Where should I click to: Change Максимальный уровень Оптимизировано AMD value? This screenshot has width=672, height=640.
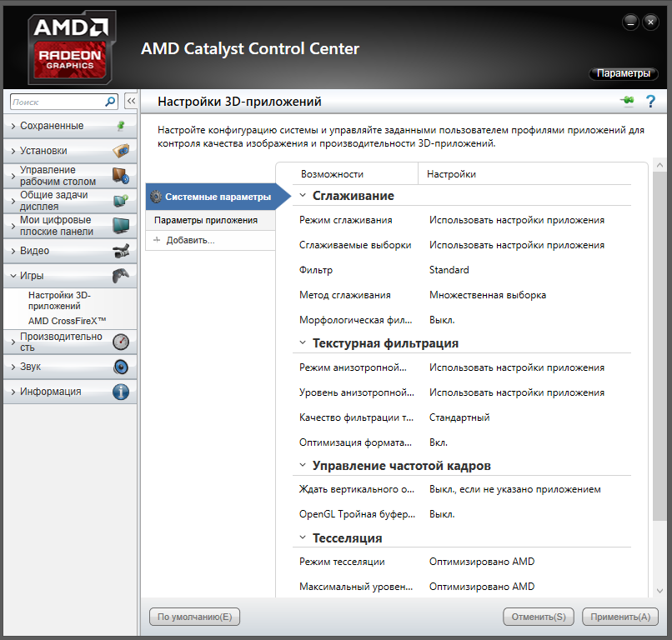click(x=482, y=587)
